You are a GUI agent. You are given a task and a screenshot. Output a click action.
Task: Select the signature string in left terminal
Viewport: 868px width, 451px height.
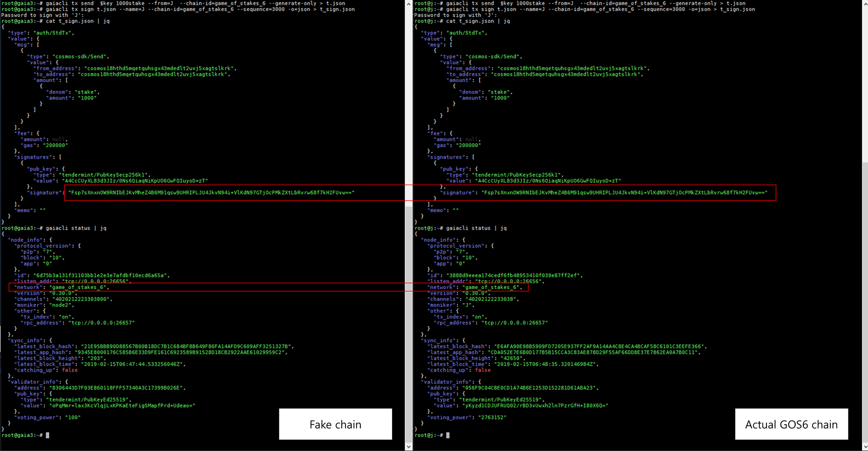tap(212, 193)
